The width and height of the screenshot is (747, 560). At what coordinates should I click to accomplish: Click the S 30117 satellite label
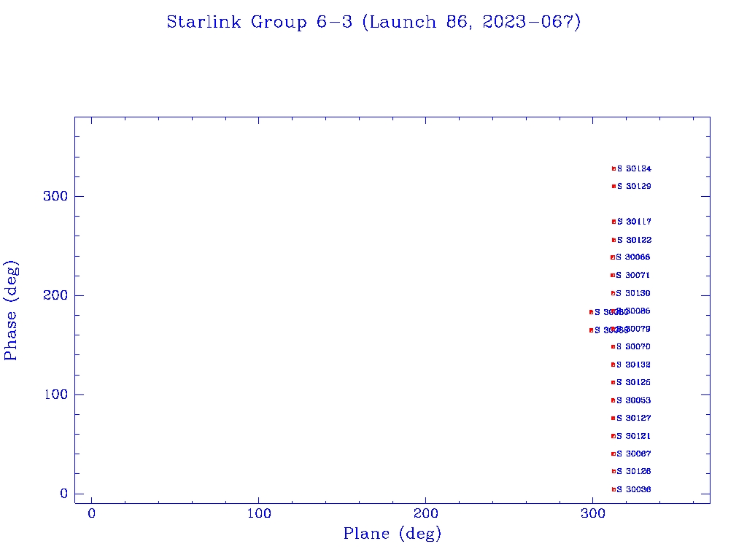[x=634, y=222]
